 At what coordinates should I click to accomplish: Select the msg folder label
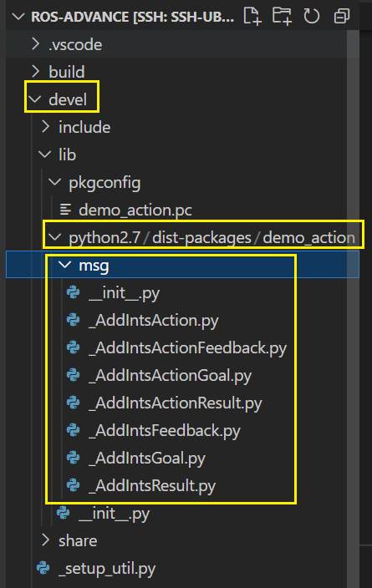94,266
